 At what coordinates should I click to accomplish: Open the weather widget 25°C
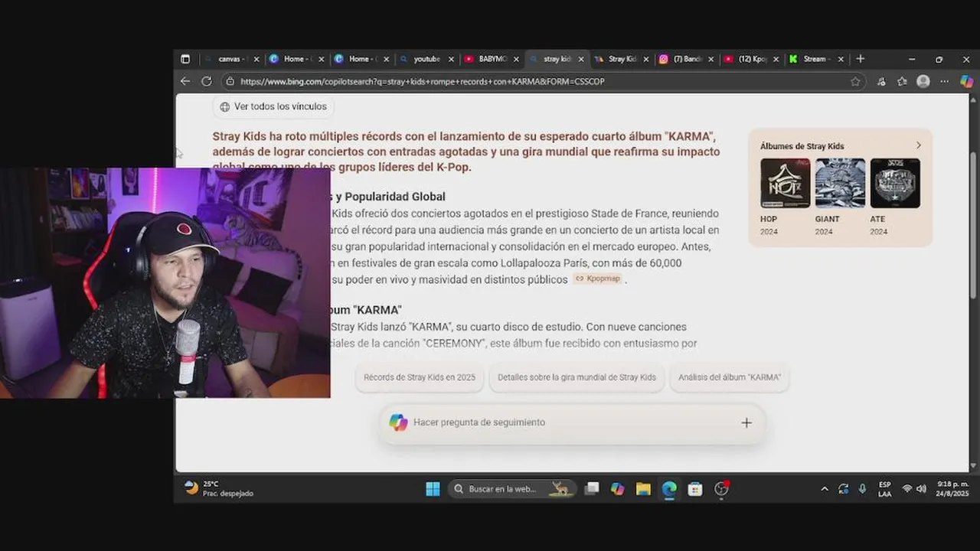pyautogui.click(x=219, y=488)
